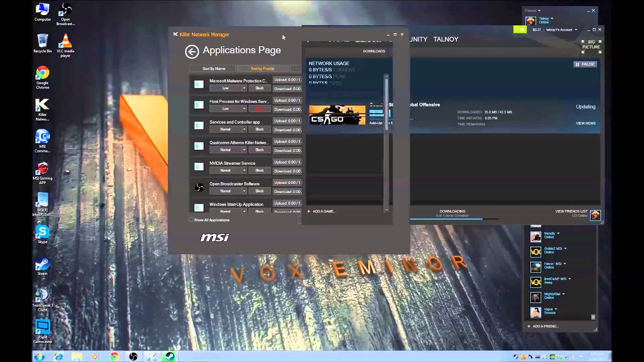Open Open Broadcaster desktop shortcut
Image resolution: width=644 pixels, height=362 pixels.
(x=65, y=14)
